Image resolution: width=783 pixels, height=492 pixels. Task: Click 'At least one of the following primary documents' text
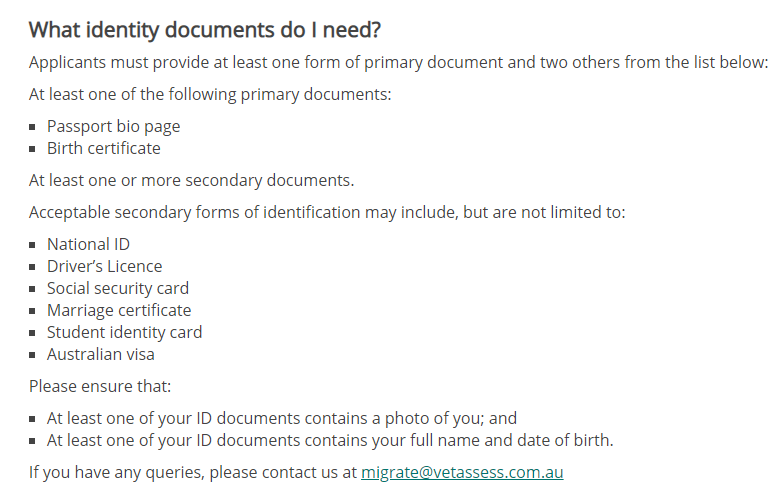tap(210, 94)
